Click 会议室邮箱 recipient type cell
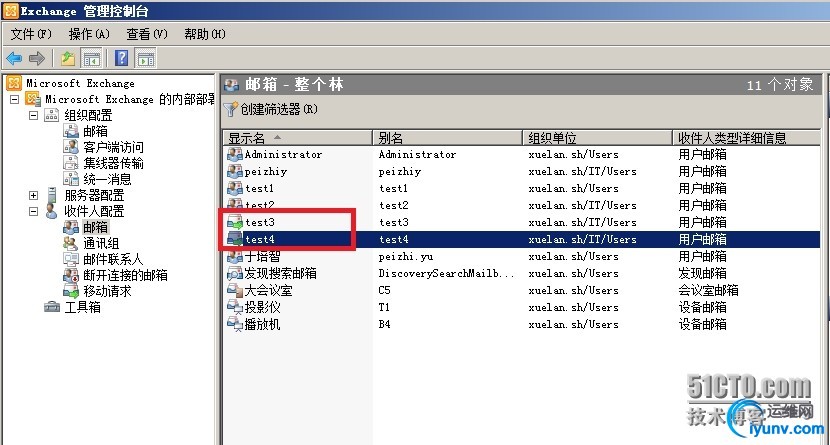830x445 pixels. pyautogui.click(x=708, y=290)
